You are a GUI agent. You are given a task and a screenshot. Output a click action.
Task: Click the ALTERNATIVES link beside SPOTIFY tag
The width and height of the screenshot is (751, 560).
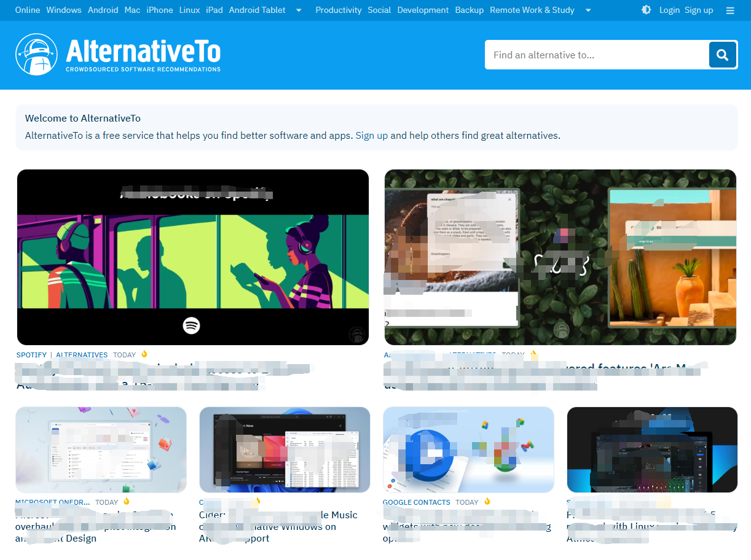[82, 355]
